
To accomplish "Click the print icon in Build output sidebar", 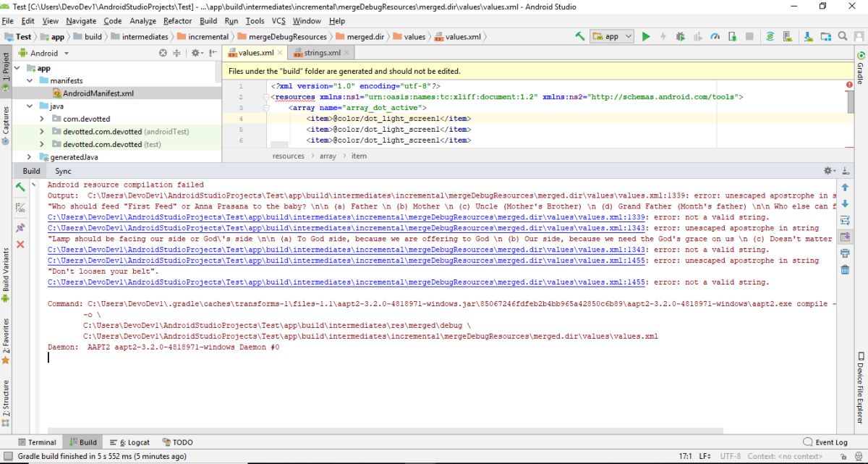I will pos(844,253).
